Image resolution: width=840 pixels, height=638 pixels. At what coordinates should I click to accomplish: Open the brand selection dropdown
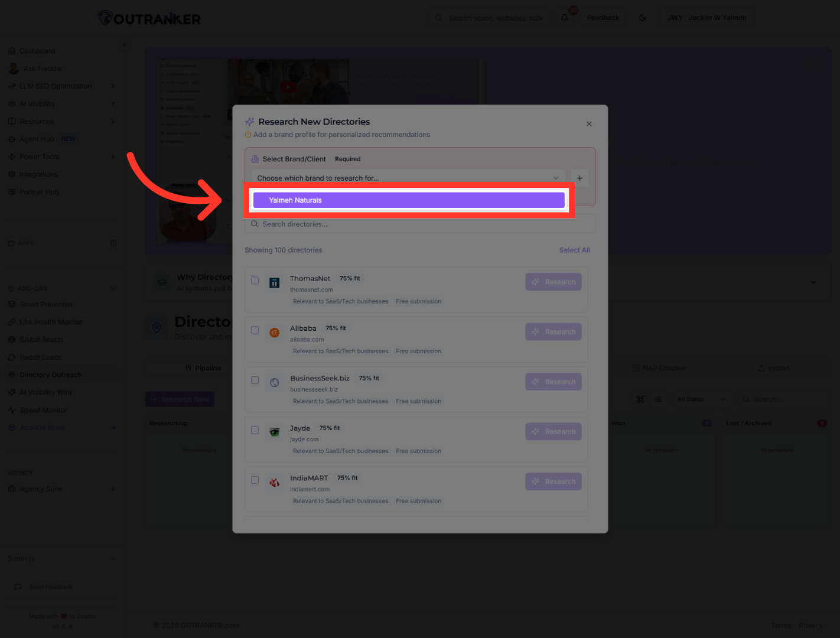[407, 178]
